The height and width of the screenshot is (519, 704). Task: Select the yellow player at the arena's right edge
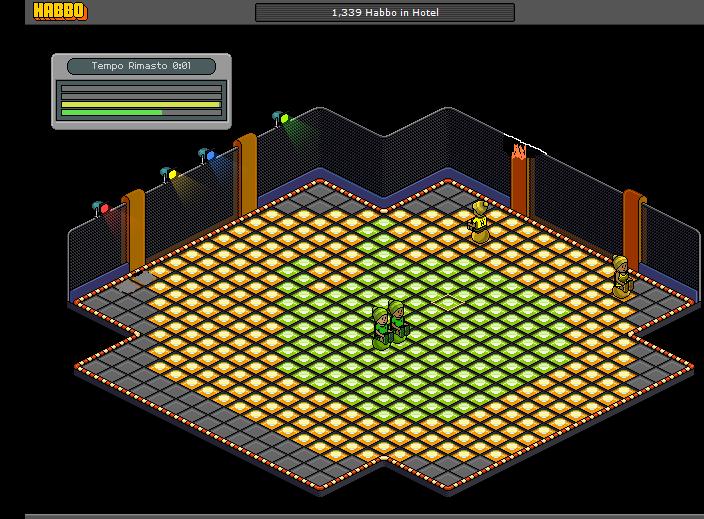click(622, 277)
